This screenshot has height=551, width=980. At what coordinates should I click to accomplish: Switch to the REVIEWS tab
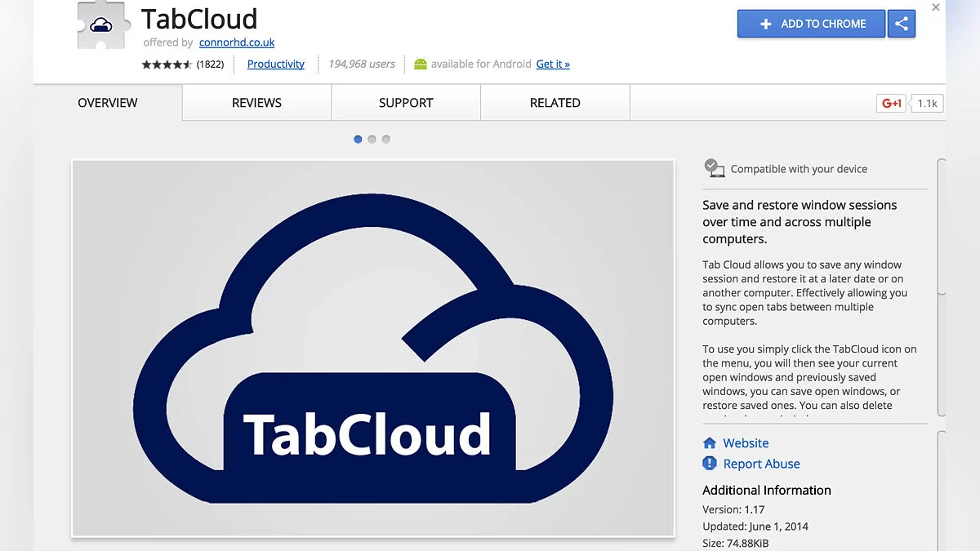[256, 103]
